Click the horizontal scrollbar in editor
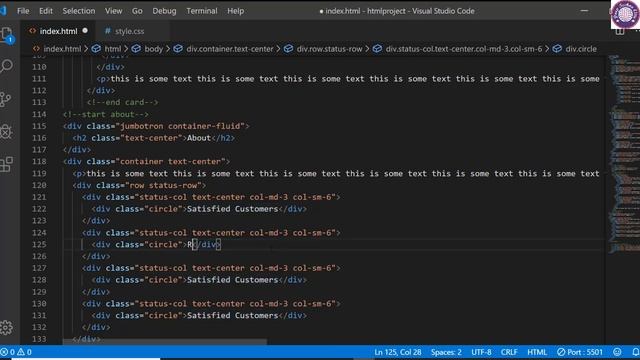640x360 pixels. tap(165, 342)
